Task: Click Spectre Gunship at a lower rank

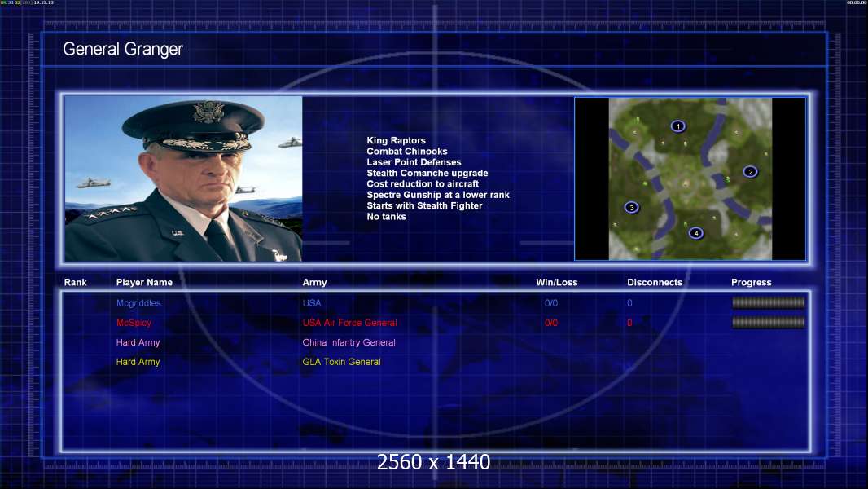Action: [438, 195]
